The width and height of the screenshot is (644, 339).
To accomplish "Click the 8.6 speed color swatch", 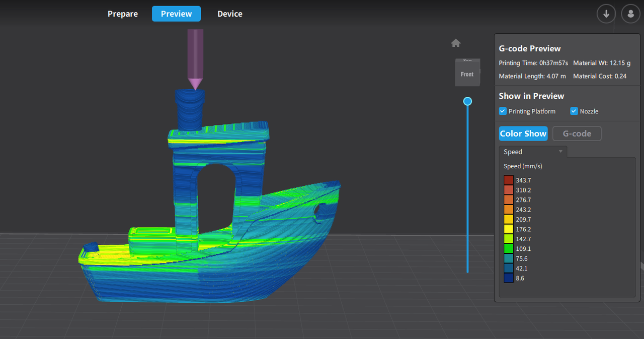I will click(509, 278).
